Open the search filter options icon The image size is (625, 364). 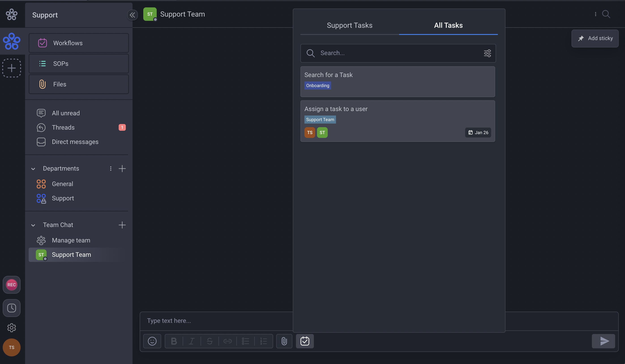487,53
